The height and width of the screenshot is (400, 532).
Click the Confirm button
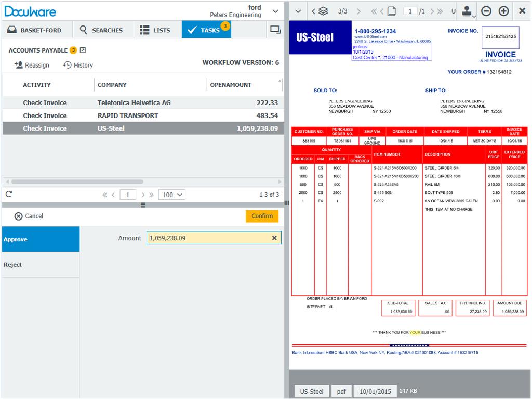(x=262, y=216)
